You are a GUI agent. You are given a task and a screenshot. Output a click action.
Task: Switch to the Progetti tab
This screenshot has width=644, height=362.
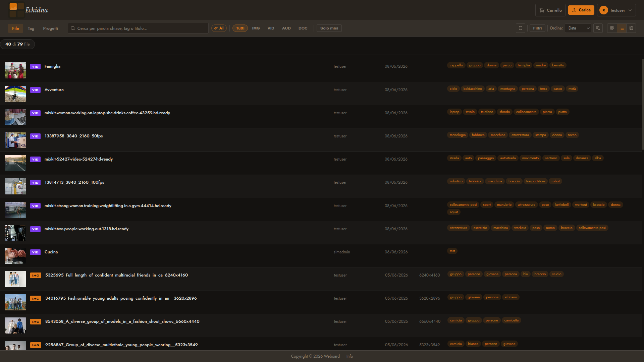pyautogui.click(x=50, y=28)
